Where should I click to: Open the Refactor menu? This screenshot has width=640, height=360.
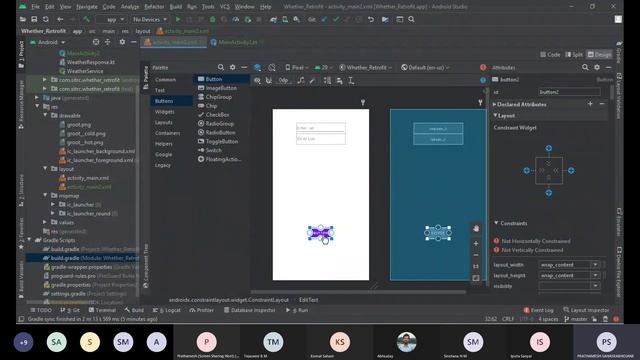coord(154,7)
